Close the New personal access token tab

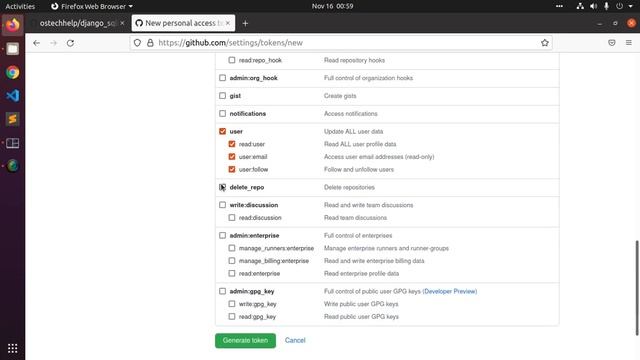228,23
